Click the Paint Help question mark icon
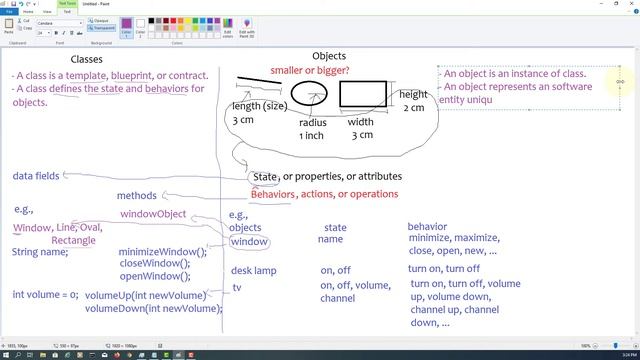The height and width of the screenshot is (360, 640). click(x=636, y=11)
